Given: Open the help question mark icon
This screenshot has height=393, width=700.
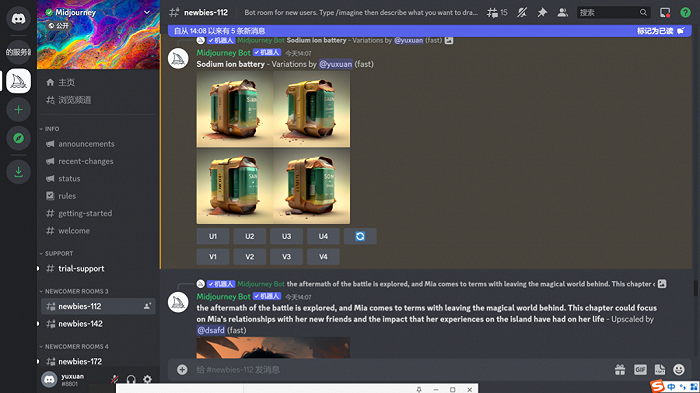Looking at the screenshot, I should (x=685, y=13).
